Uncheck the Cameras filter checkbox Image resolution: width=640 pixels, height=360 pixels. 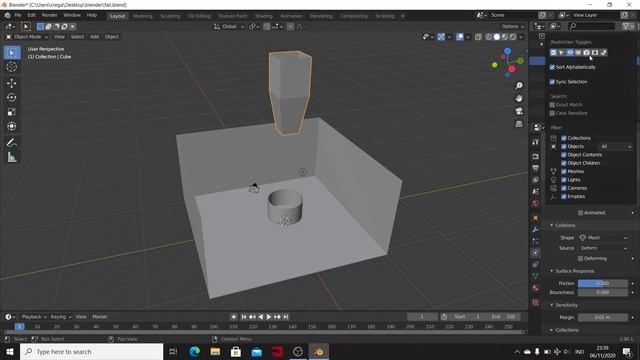click(564, 188)
